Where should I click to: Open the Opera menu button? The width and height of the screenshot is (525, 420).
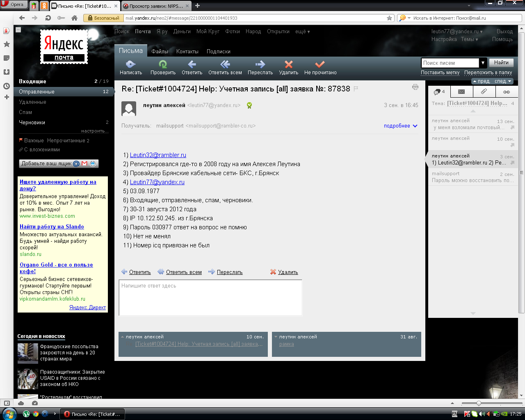(14, 5)
